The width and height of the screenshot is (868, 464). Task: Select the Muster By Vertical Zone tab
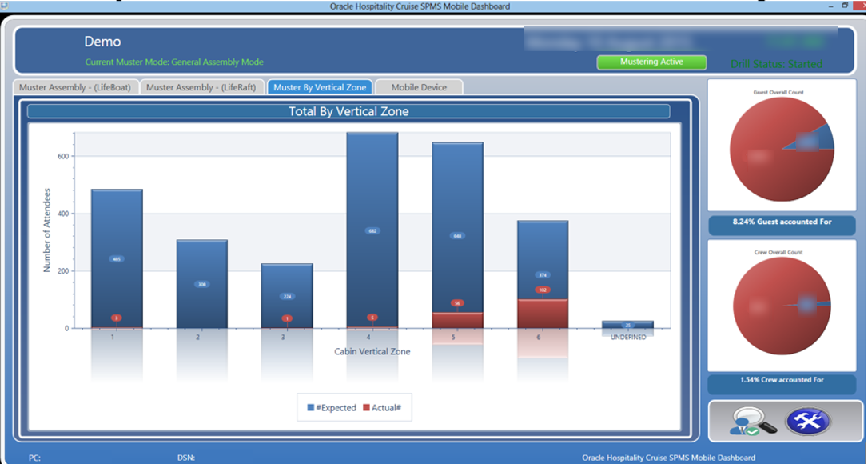click(x=320, y=87)
